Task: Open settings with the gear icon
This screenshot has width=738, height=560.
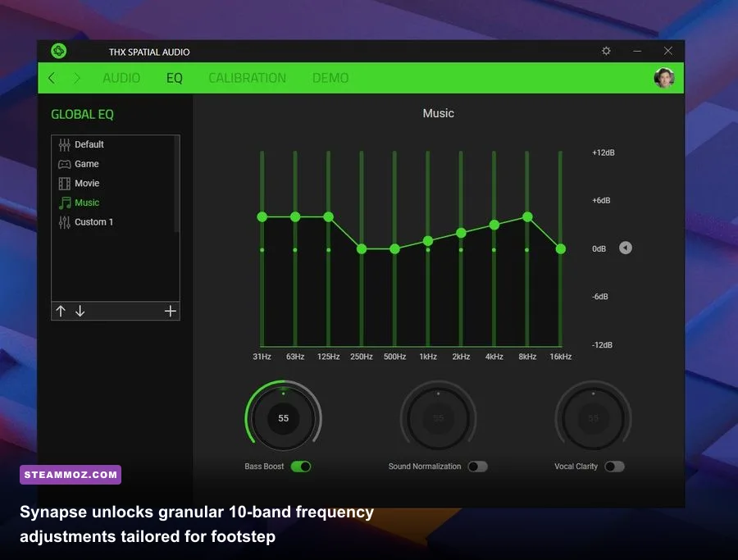Action: point(606,51)
